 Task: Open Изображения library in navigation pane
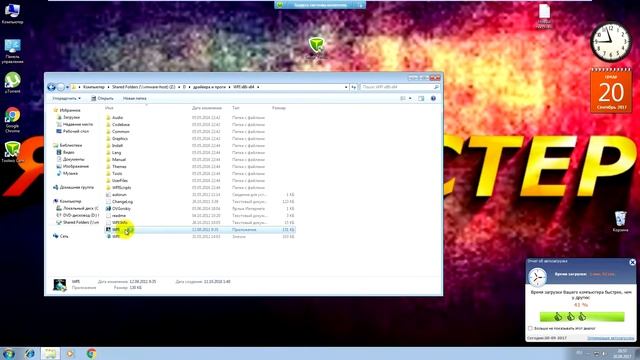pyautogui.click(x=76, y=166)
